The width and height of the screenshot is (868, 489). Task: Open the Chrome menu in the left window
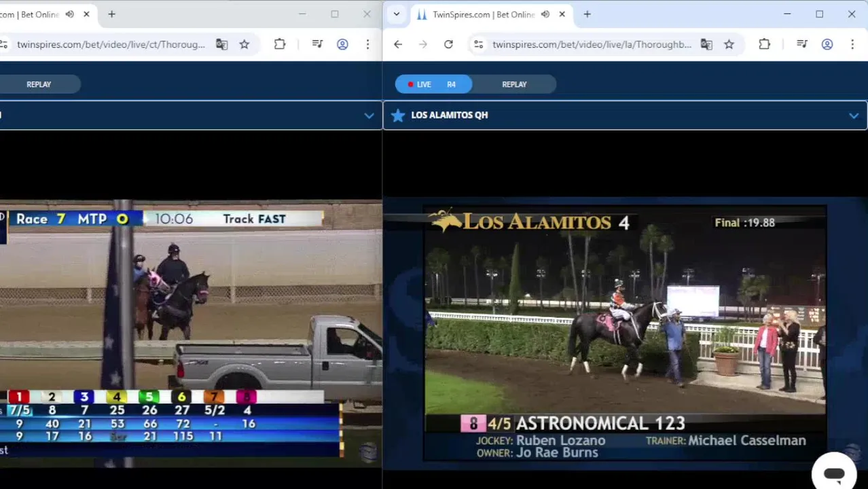367,44
